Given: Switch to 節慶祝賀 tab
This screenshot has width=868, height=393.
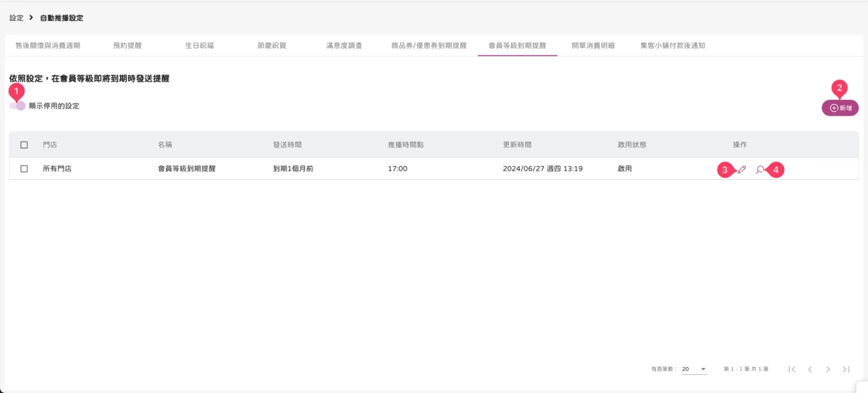Looking at the screenshot, I should point(272,46).
